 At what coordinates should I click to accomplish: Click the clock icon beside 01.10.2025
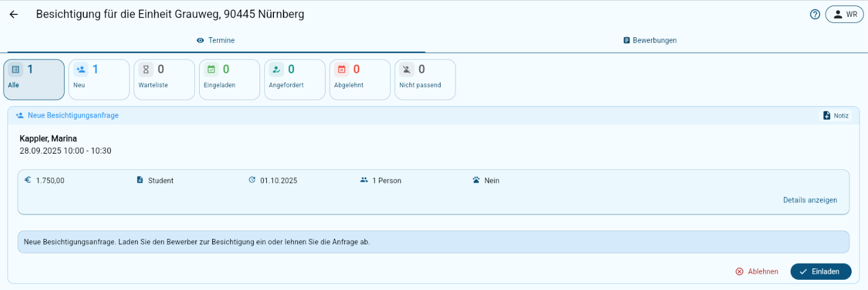(252, 180)
